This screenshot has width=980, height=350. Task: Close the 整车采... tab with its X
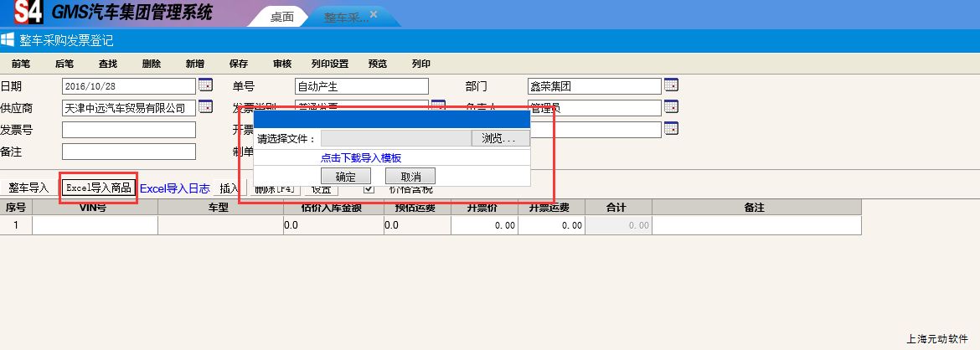(x=374, y=15)
